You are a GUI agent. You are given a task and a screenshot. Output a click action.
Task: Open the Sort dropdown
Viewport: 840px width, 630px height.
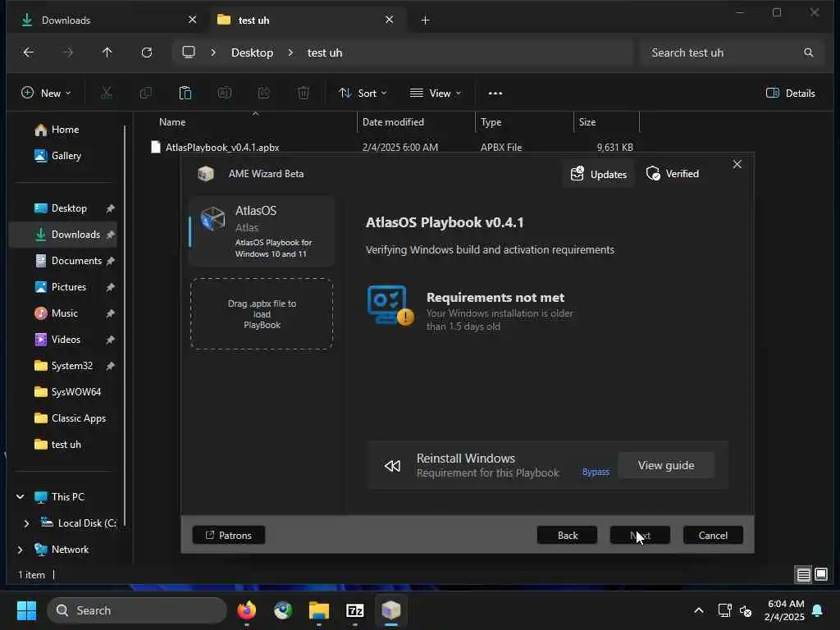point(363,94)
